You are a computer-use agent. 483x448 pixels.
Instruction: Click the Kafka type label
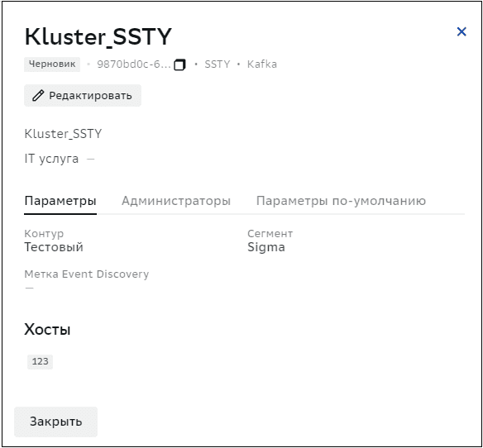(x=262, y=64)
